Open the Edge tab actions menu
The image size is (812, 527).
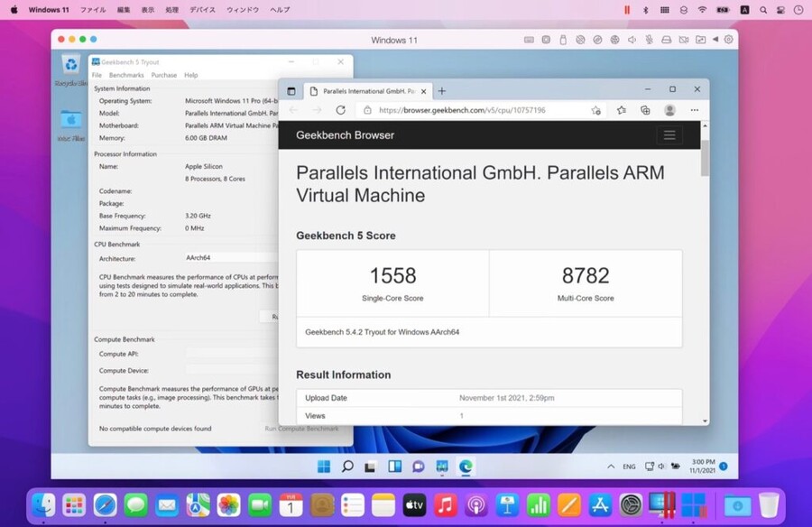tap(291, 91)
